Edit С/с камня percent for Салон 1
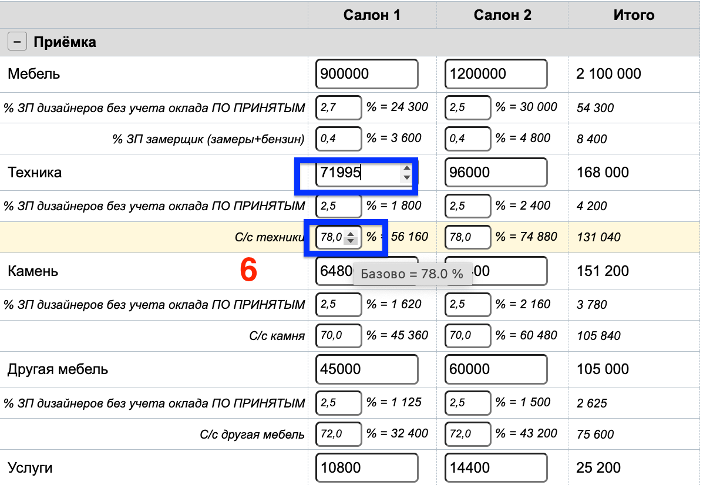This screenshot has width=720, height=486. point(338,336)
